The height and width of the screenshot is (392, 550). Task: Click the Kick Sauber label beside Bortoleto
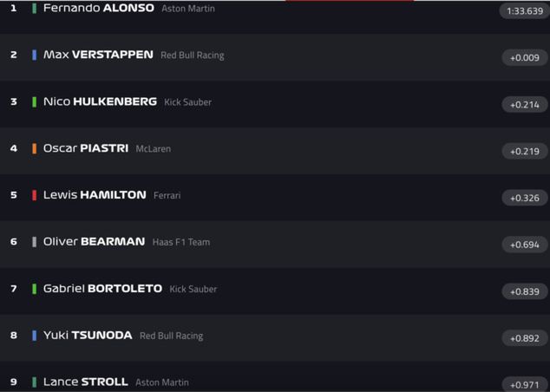193,290
